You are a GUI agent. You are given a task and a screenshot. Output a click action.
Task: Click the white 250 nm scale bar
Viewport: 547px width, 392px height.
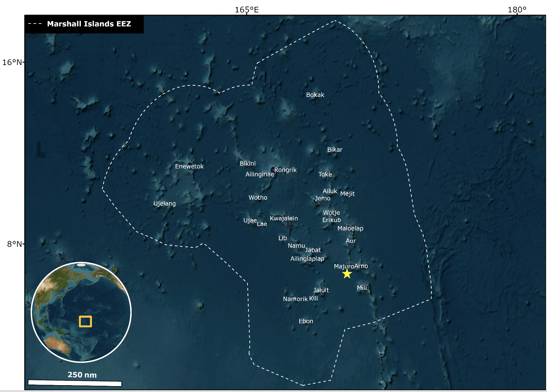(75, 383)
